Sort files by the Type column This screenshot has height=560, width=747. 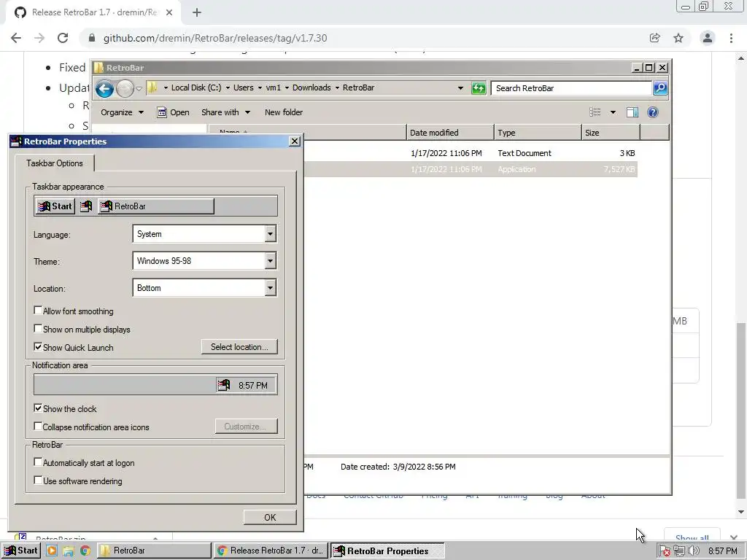tap(538, 133)
